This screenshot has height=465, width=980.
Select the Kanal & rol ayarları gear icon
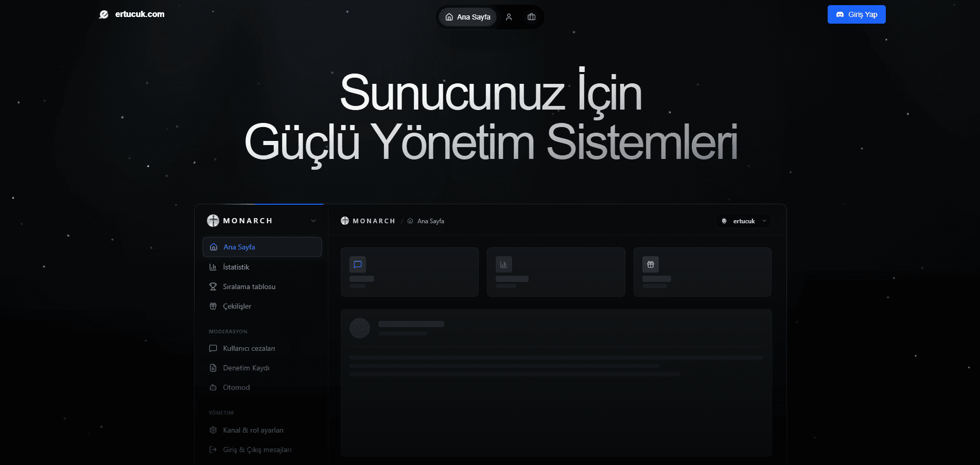click(213, 430)
